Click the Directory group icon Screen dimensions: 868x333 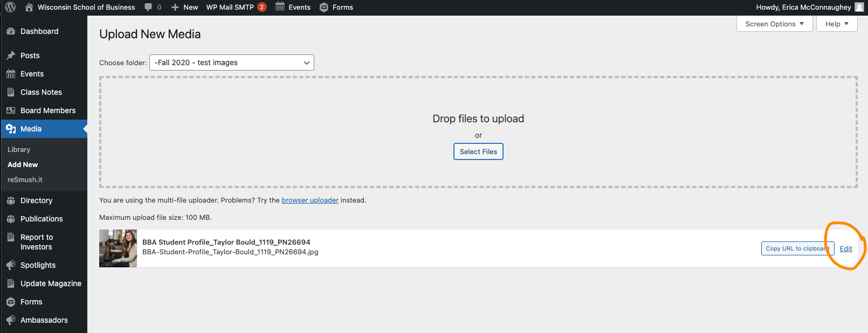[11, 200]
